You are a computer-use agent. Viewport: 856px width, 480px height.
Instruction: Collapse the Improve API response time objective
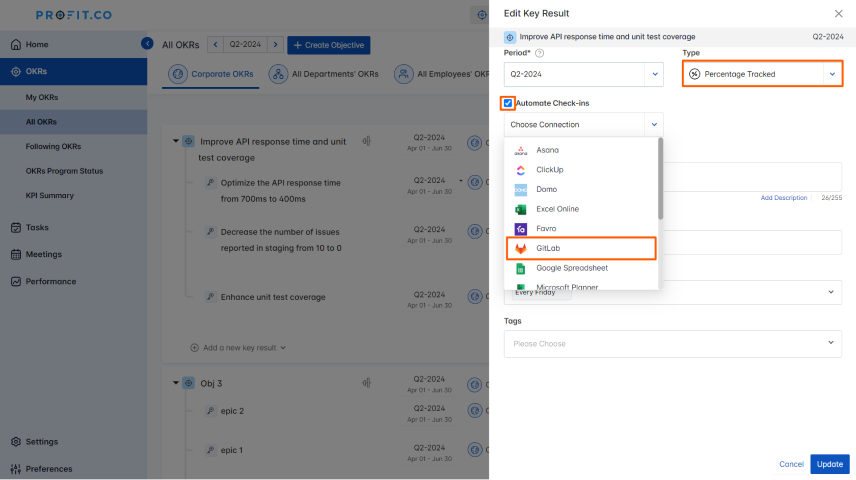click(176, 141)
